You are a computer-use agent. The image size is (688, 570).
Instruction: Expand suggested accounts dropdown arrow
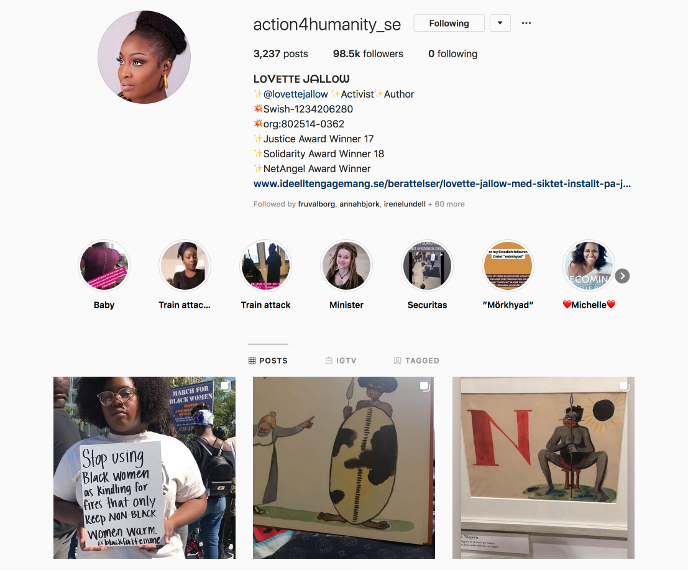(x=500, y=23)
